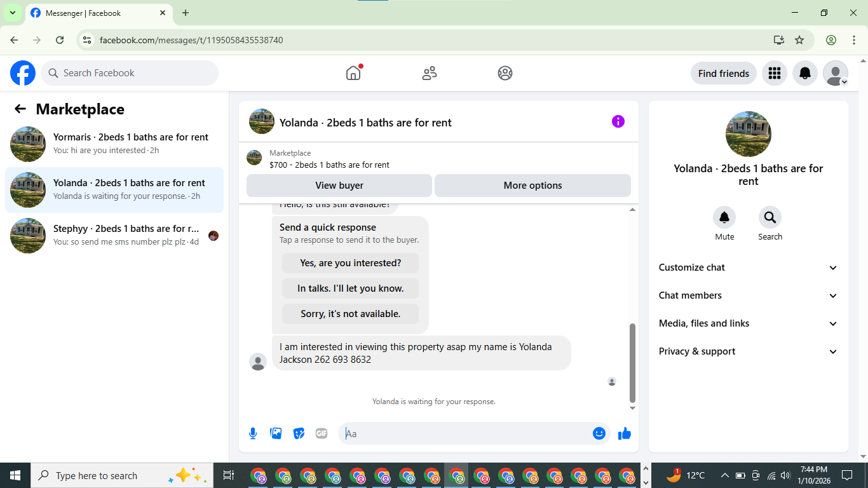The height and width of the screenshot is (488, 868).
Task: Click the large listing thumbnail in right panel
Action: tap(749, 134)
